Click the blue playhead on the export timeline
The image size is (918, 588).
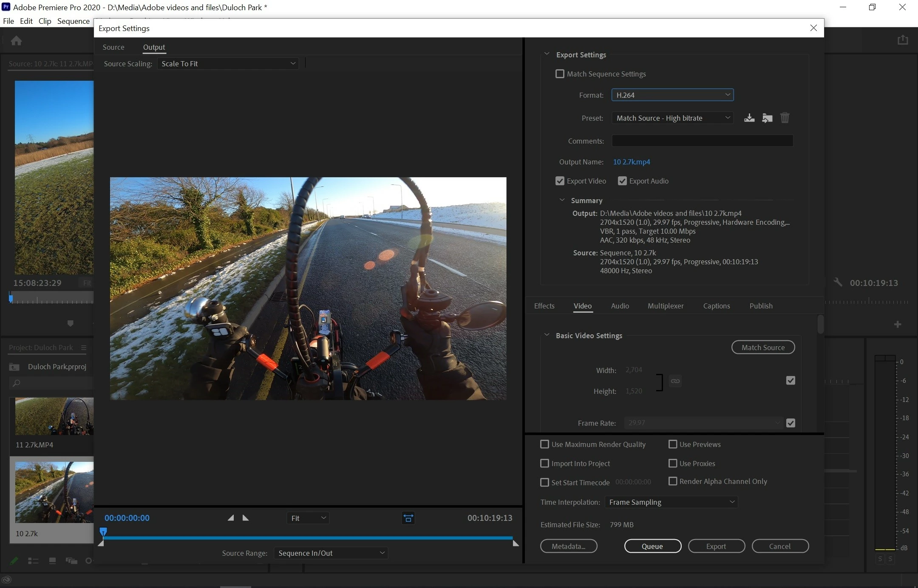pos(103,531)
